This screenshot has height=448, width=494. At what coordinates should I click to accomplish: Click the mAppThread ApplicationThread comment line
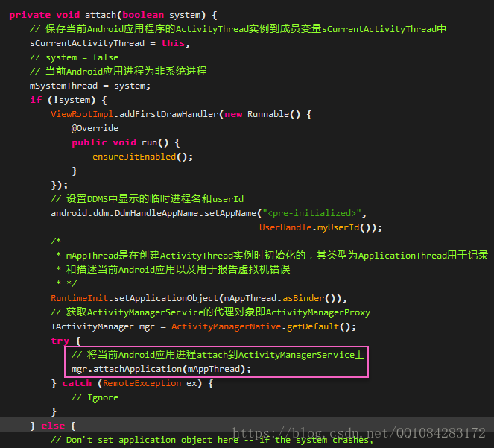pos(272,256)
